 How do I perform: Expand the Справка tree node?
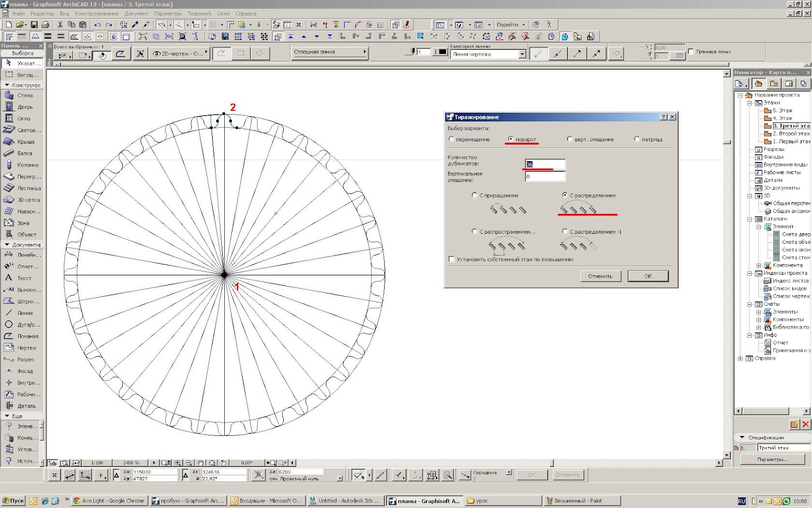point(740,359)
